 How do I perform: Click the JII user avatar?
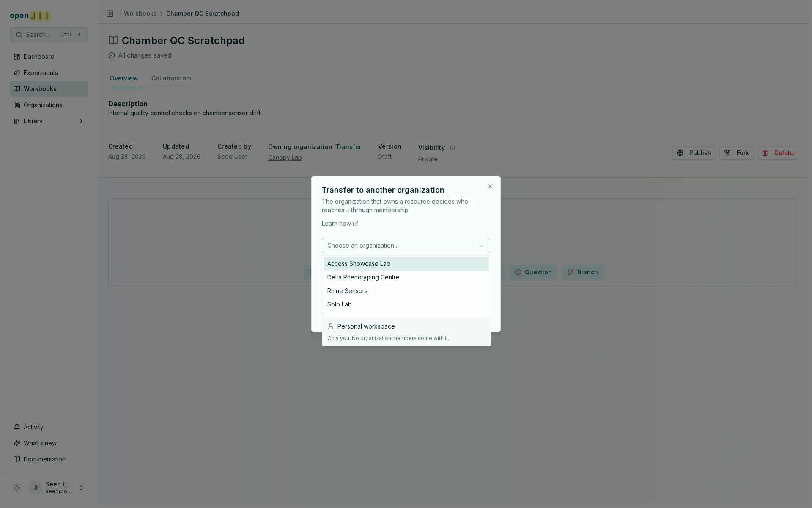pyautogui.click(x=36, y=488)
